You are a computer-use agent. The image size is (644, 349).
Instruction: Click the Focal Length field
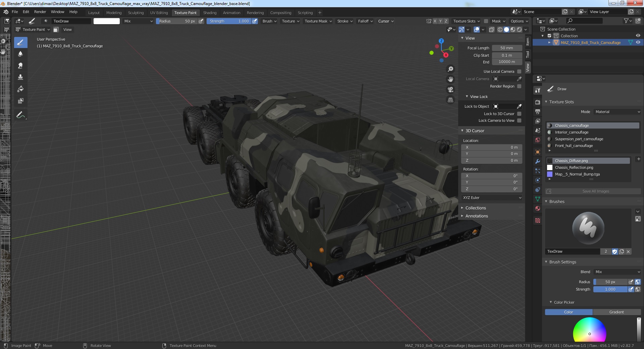[507, 48]
